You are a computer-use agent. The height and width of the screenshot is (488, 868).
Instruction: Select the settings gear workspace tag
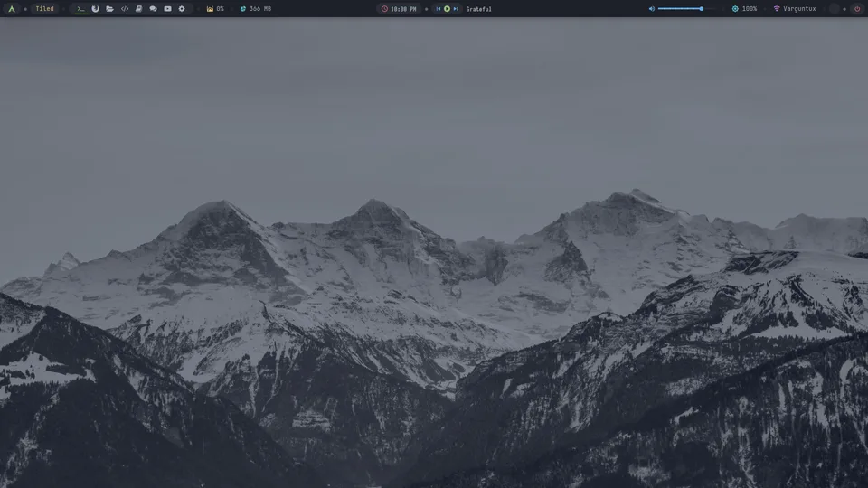182,9
